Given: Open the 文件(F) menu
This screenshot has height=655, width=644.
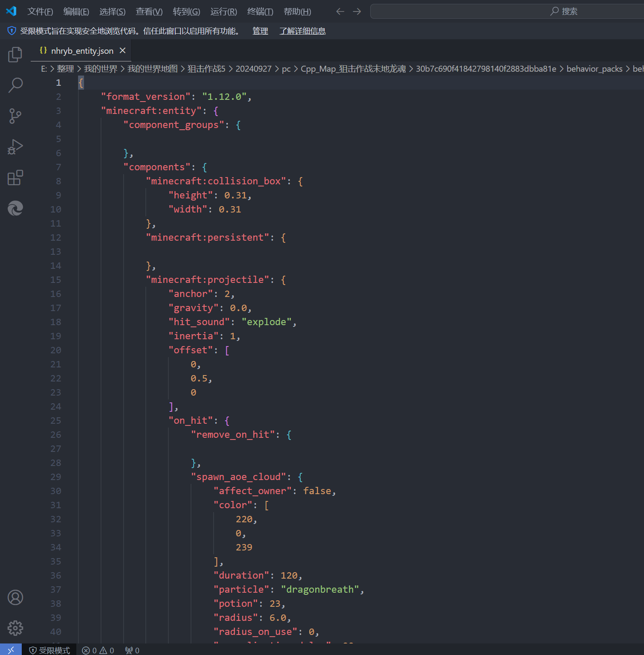Looking at the screenshot, I should click(40, 12).
